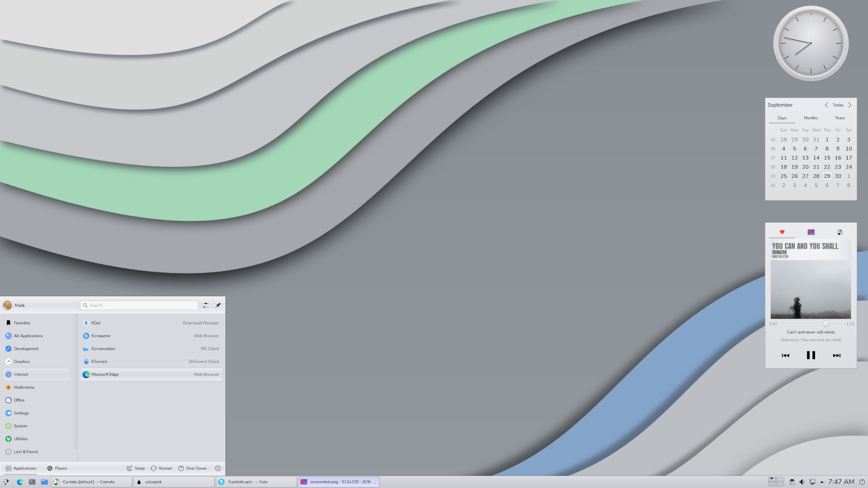Open the file manager icon in the taskbar
The image size is (868, 488).
(44, 482)
